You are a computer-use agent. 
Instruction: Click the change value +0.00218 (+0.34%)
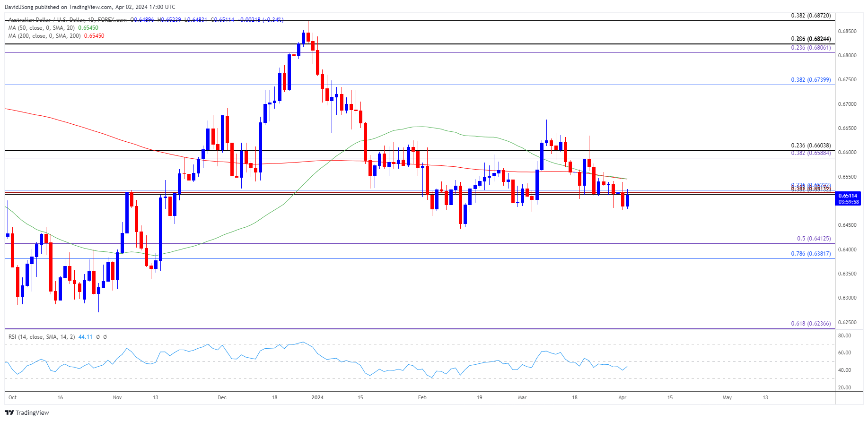260,20
